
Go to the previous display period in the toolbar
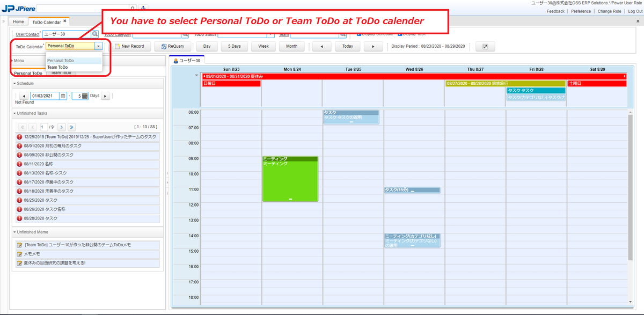[321, 47]
